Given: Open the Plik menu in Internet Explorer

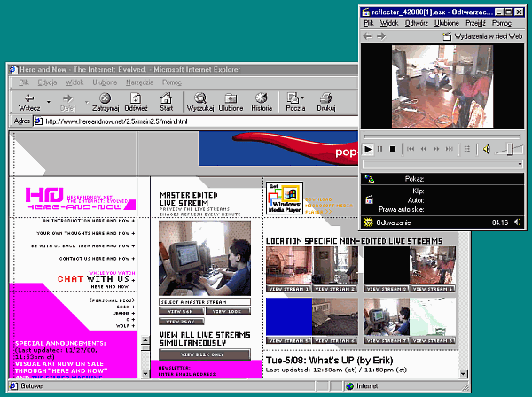Looking at the screenshot, I should (x=24, y=82).
